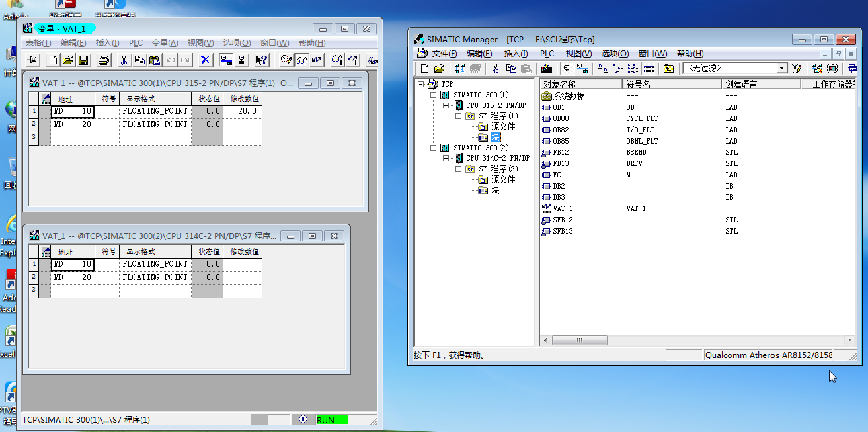Click New variable table icon in VAT toolbar
Viewport: 868px width, 432px height.
point(54,60)
